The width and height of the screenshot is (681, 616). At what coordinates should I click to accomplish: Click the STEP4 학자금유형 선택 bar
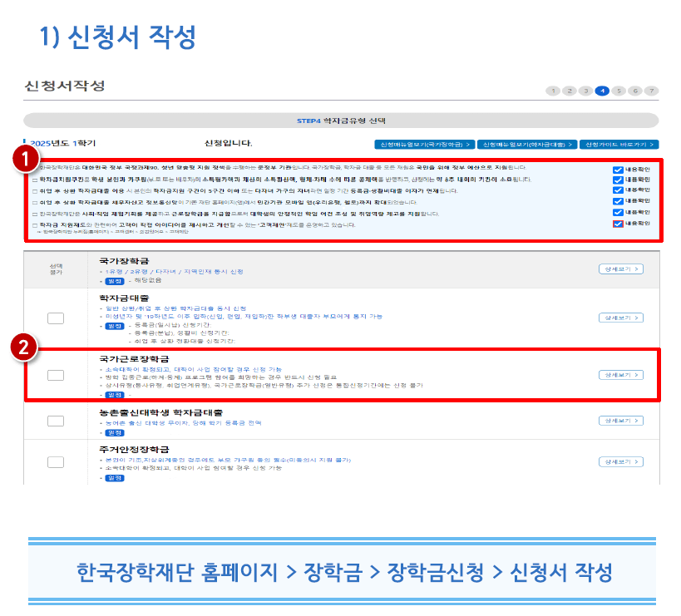[x=341, y=121]
